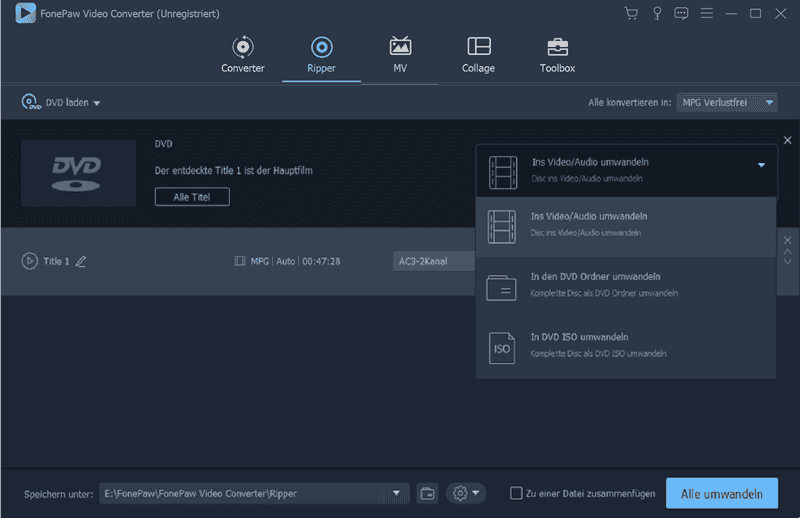Switch to the Ripper tab
The height and width of the screenshot is (518, 800).
(x=321, y=55)
